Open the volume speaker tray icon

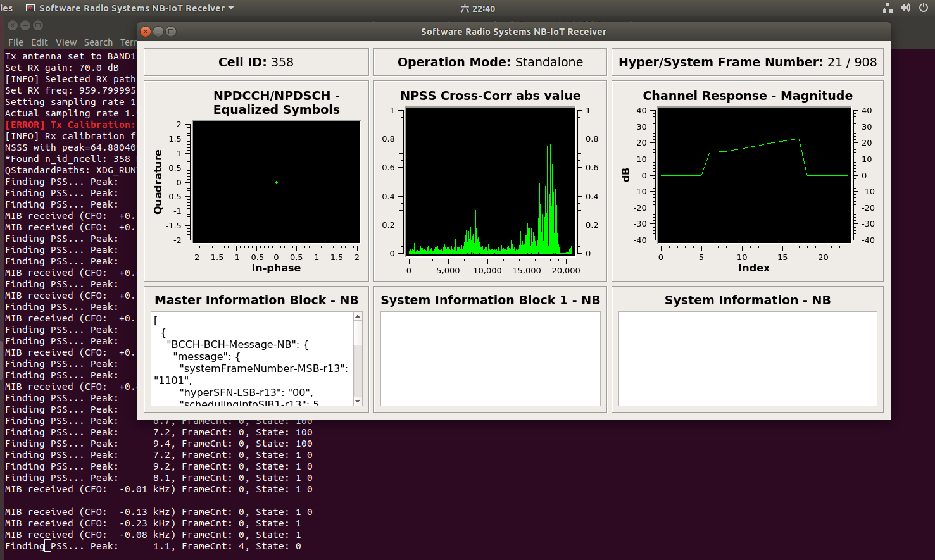click(905, 8)
